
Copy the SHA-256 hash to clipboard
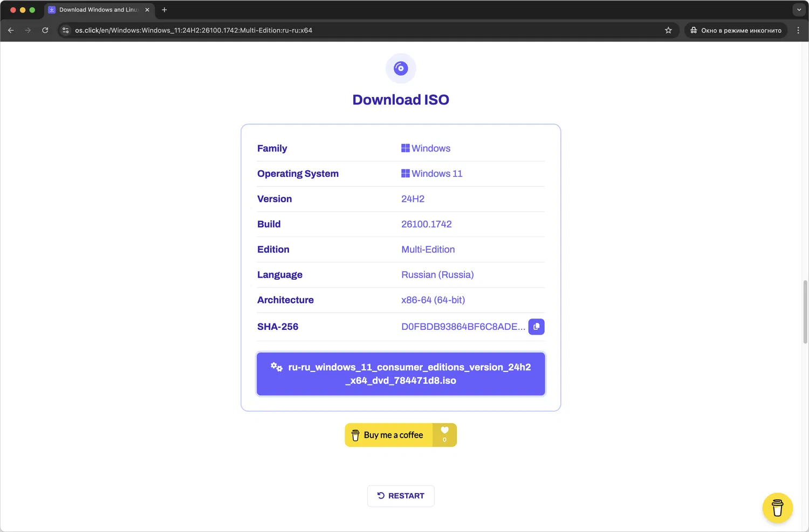click(x=536, y=327)
